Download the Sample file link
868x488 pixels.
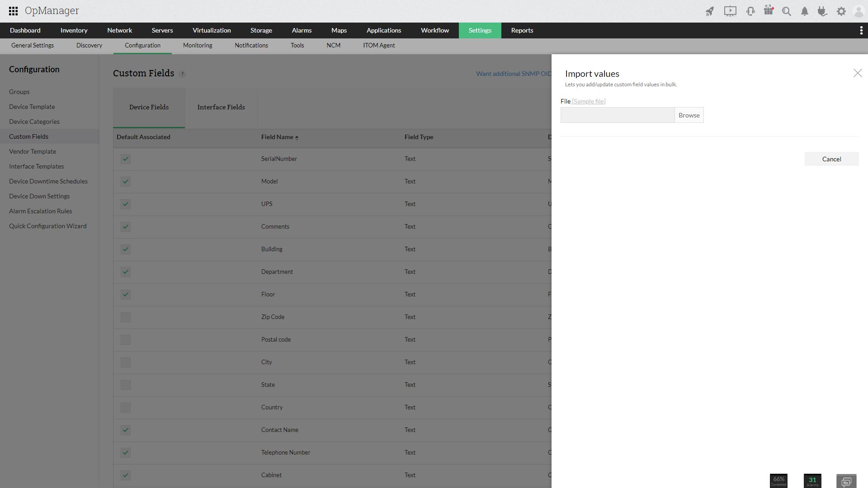[x=589, y=101]
